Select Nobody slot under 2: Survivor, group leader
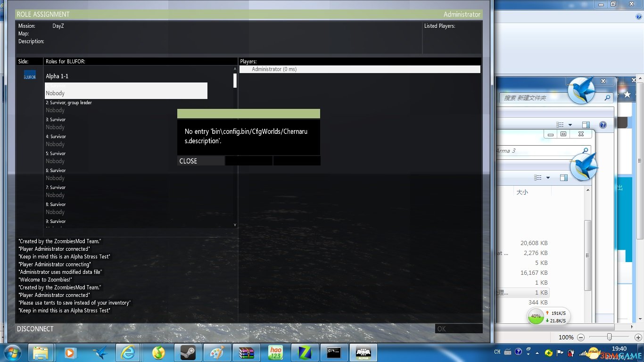Viewport: 644px width, 362px height. pyautogui.click(x=55, y=110)
